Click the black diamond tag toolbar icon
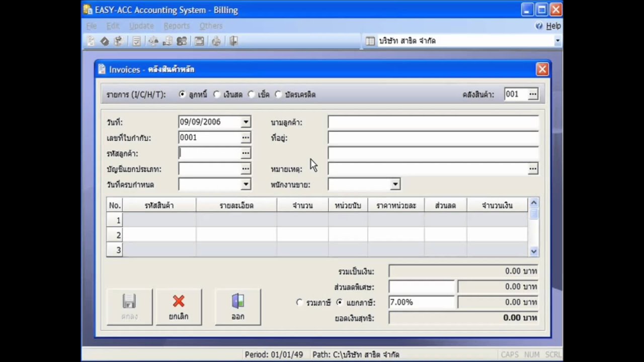This screenshot has height=362, width=644. coord(105,41)
